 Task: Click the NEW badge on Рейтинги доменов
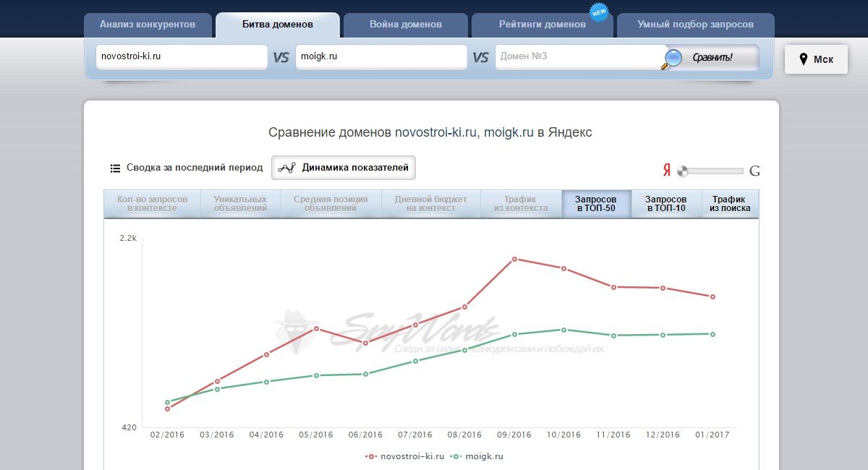(x=599, y=12)
